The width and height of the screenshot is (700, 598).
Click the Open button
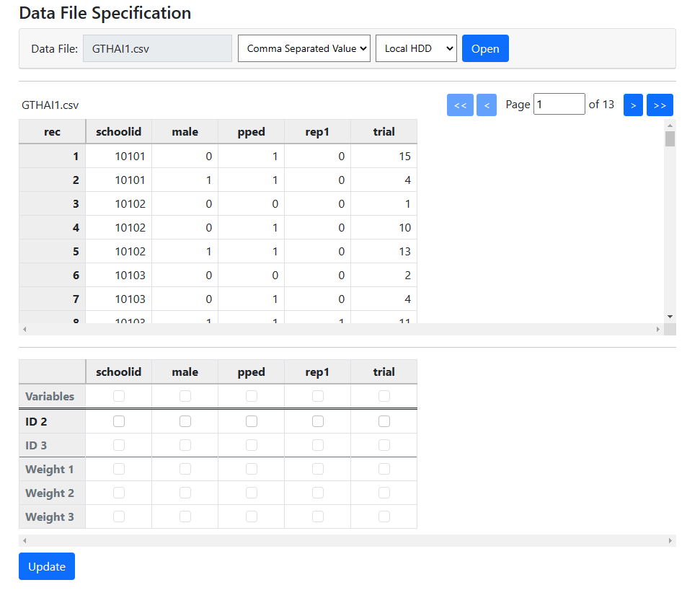click(x=485, y=48)
